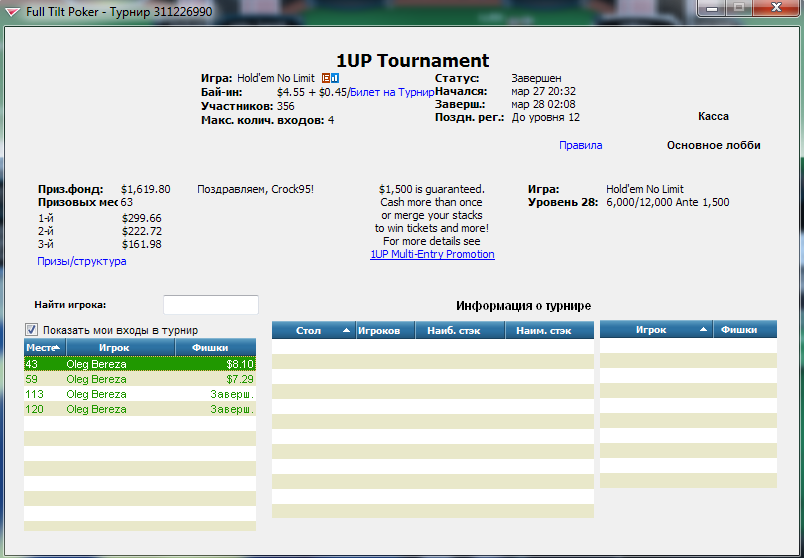Click the Full Tilt Poker title bar logo
804x558 pixels.
13,12
